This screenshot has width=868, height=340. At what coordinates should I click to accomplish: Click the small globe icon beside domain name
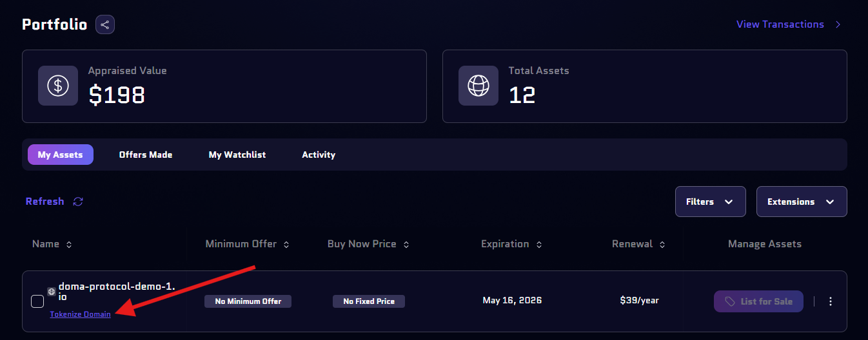coord(52,291)
